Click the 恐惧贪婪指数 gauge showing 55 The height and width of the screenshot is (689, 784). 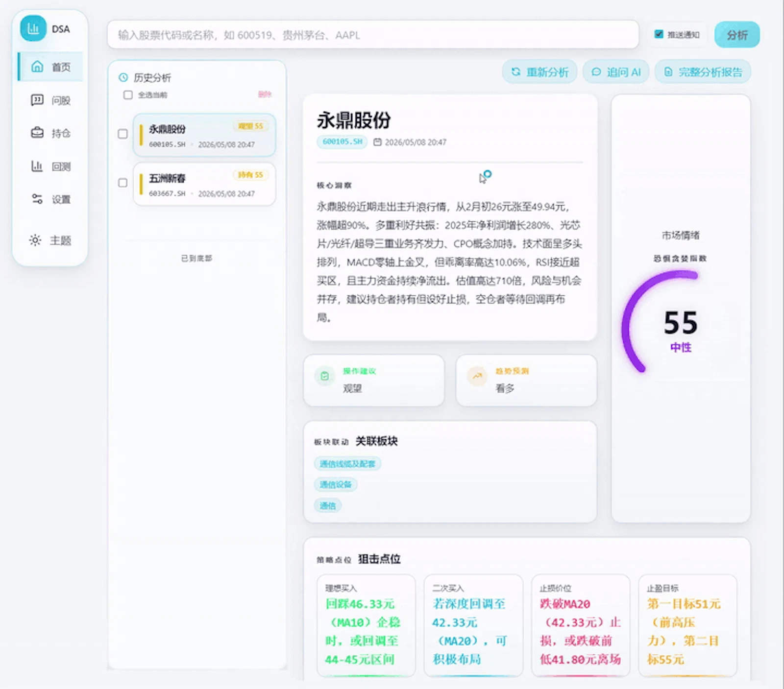(680, 322)
